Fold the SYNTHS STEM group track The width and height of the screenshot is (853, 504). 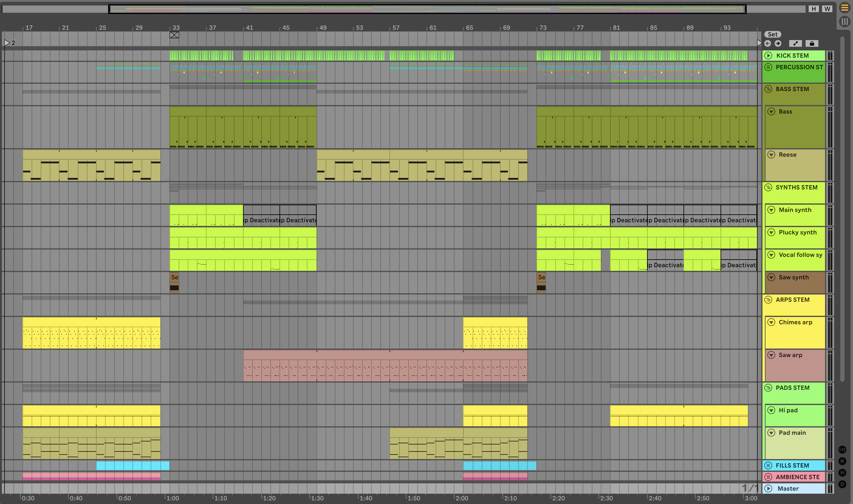point(768,187)
